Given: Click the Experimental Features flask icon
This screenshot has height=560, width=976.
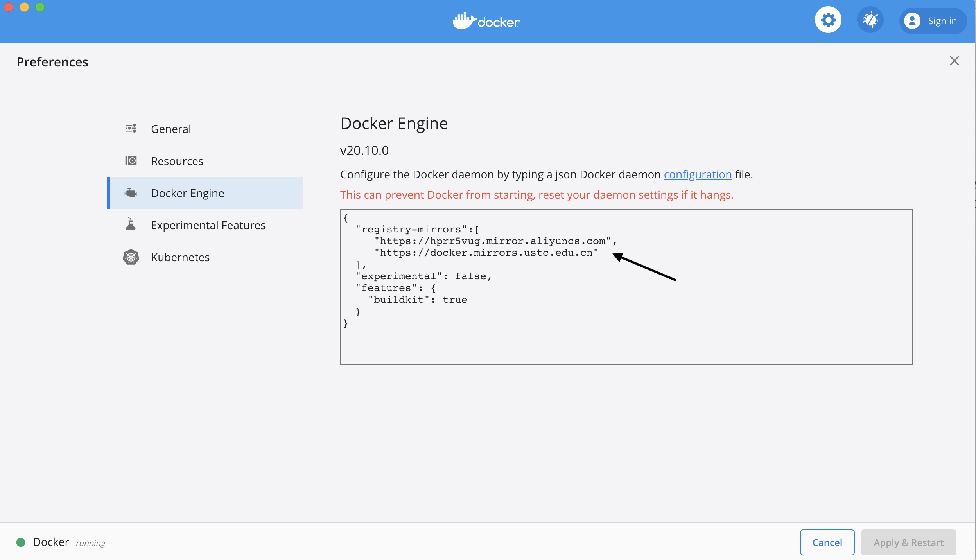Looking at the screenshot, I should tap(131, 224).
